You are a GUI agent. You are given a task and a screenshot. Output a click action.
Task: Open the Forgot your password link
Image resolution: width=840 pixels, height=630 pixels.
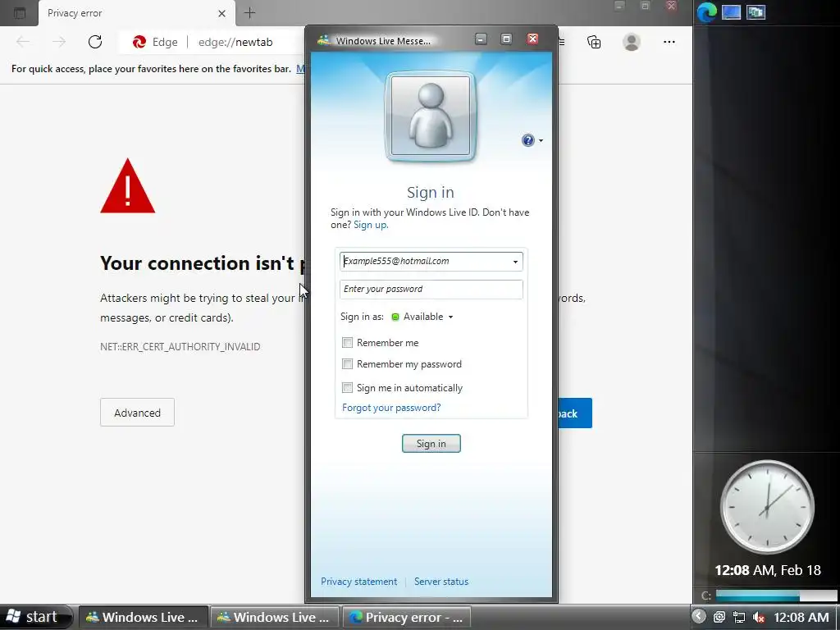point(391,408)
